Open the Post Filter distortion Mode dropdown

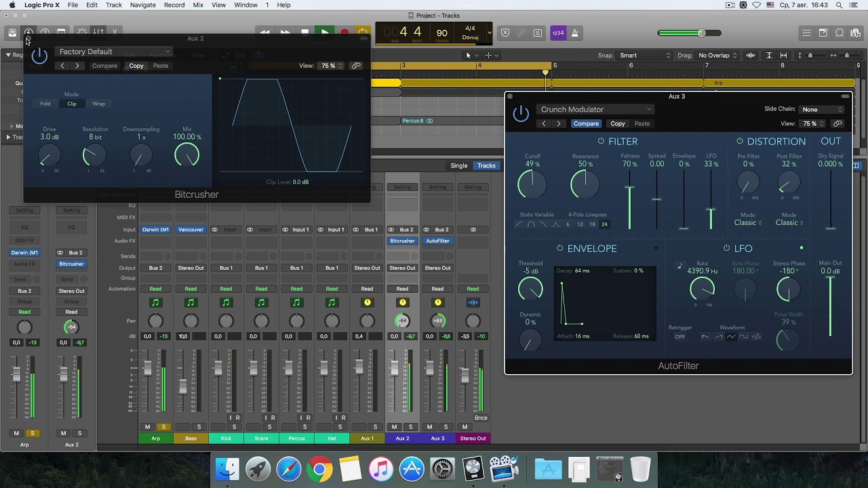coord(789,222)
